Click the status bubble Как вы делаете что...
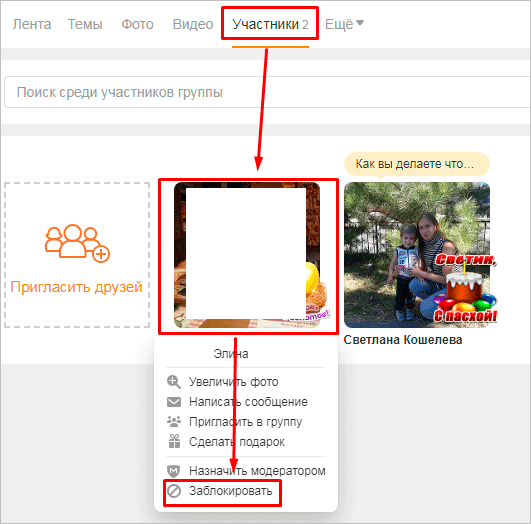This screenshot has width=531, height=524. 417,164
